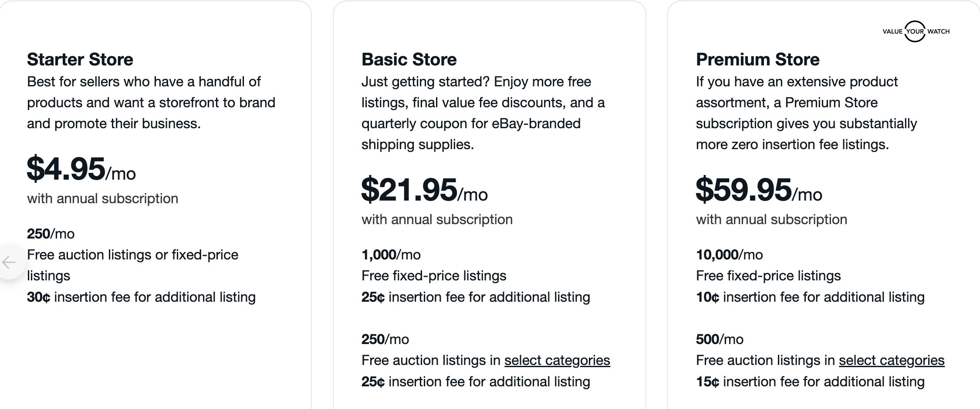Click the Premium Store pricing card
The height and width of the screenshot is (409, 980).
click(823, 205)
